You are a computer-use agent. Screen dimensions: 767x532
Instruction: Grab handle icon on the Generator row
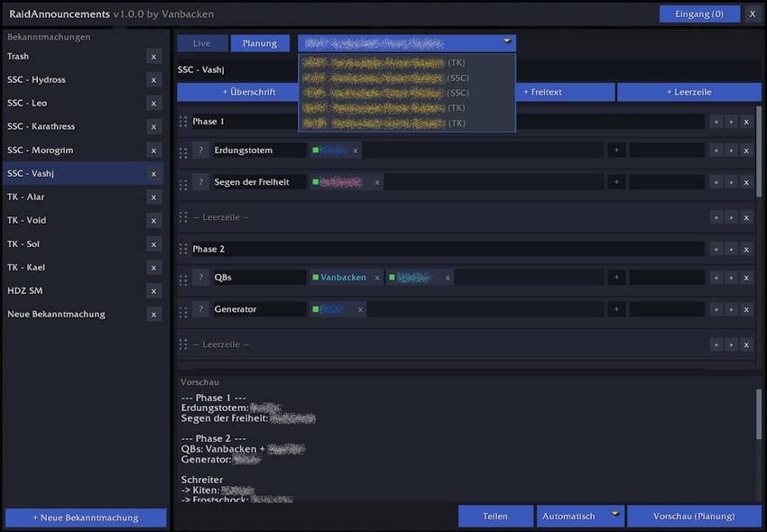pyautogui.click(x=183, y=312)
